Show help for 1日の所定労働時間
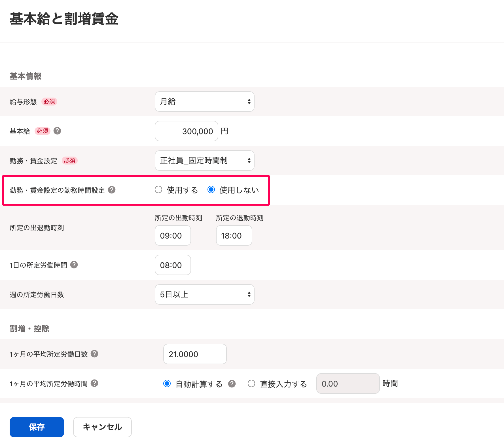The image size is (504, 447). tap(74, 265)
